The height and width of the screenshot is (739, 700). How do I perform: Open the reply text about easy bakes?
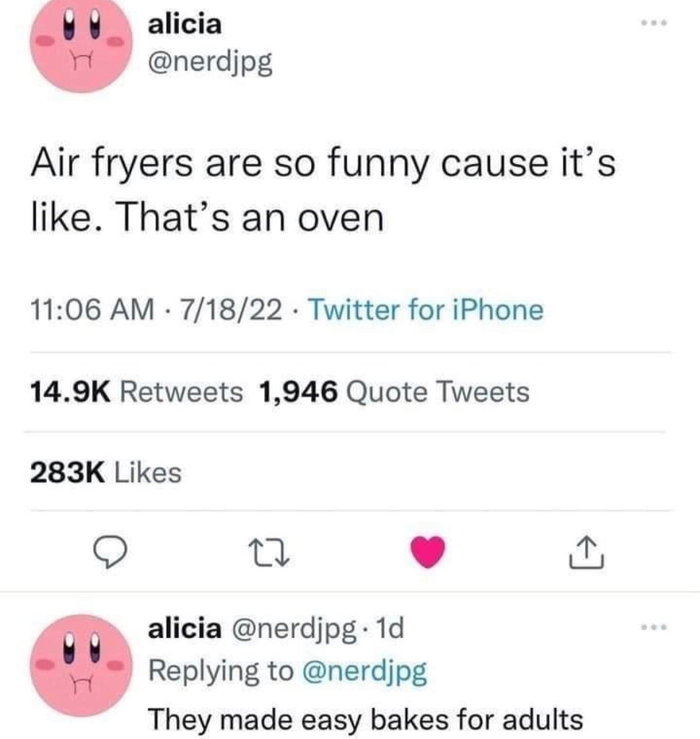point(365,719)
